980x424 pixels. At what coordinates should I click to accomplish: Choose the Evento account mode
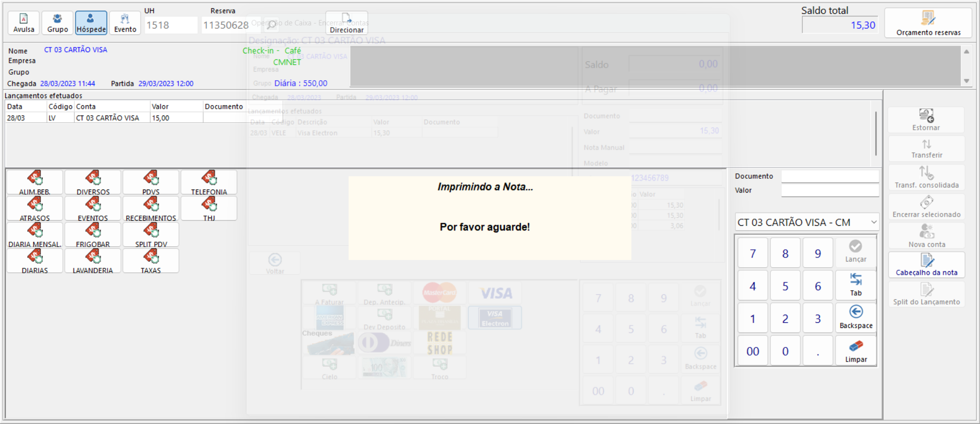coord(125,23)
